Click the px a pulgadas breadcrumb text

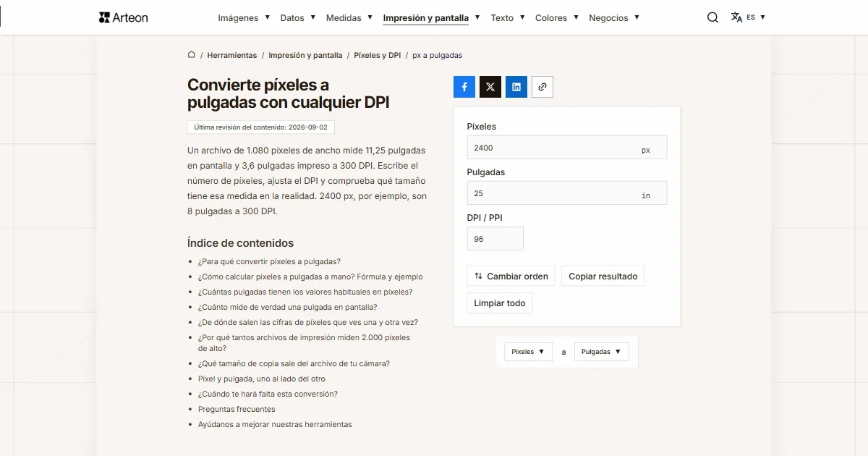click(x=437, y=55)
